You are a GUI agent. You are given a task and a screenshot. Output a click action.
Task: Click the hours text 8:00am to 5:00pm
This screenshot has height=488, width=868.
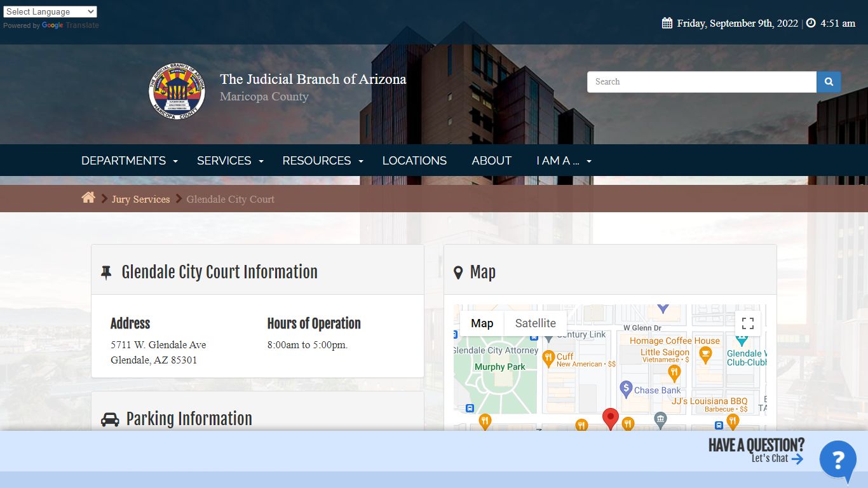(308, 345)
